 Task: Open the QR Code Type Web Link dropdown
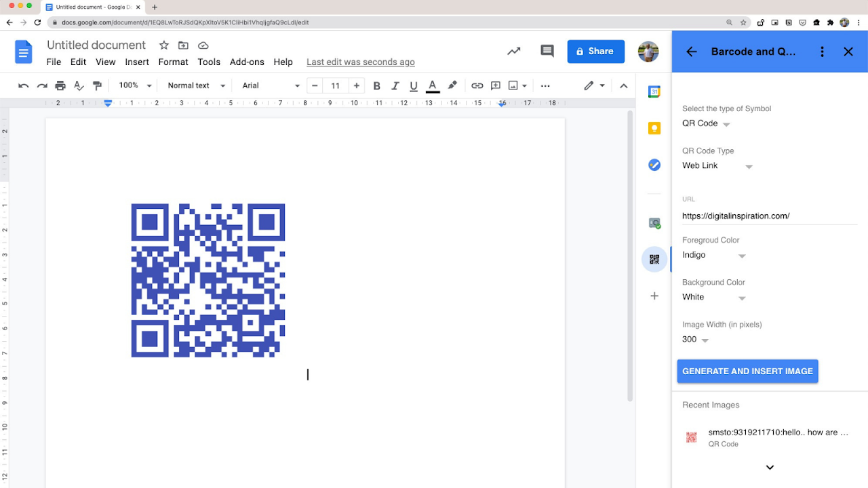[x=717, y=166]
